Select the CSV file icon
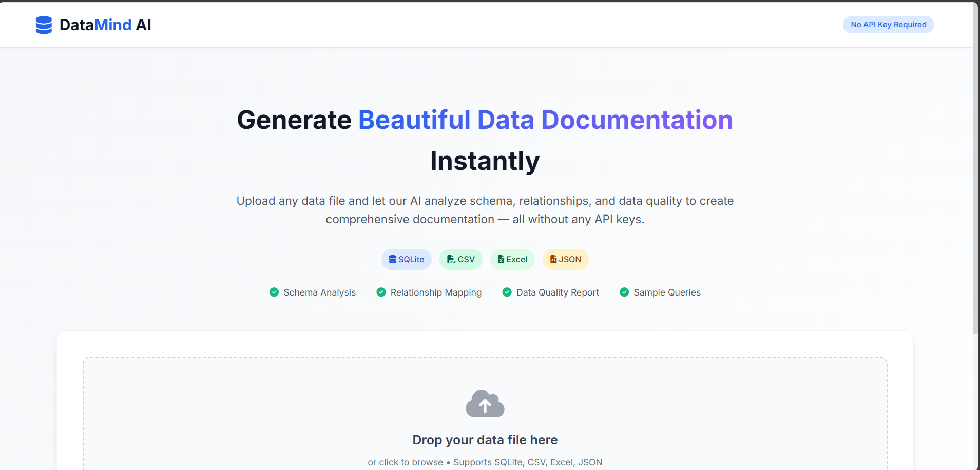 click(x=450, y=259)
